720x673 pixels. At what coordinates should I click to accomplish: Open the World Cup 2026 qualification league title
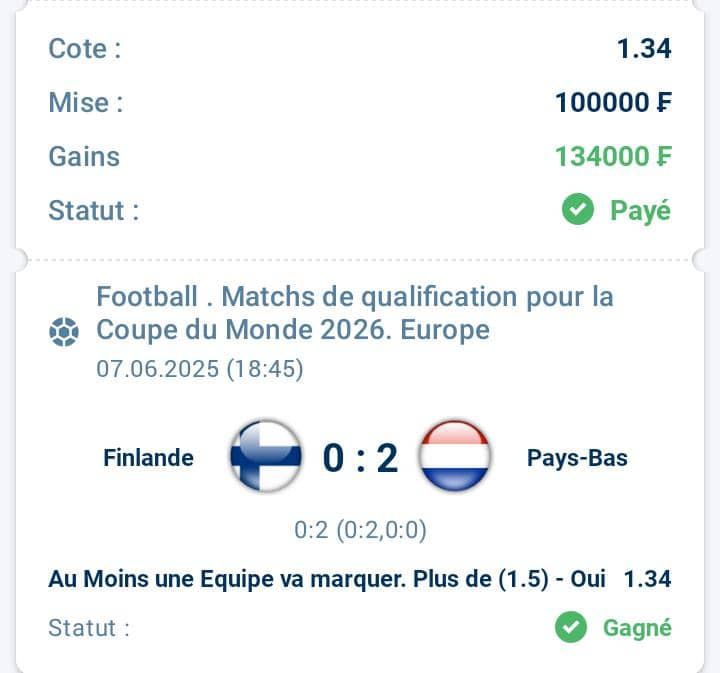click(354, 313)
